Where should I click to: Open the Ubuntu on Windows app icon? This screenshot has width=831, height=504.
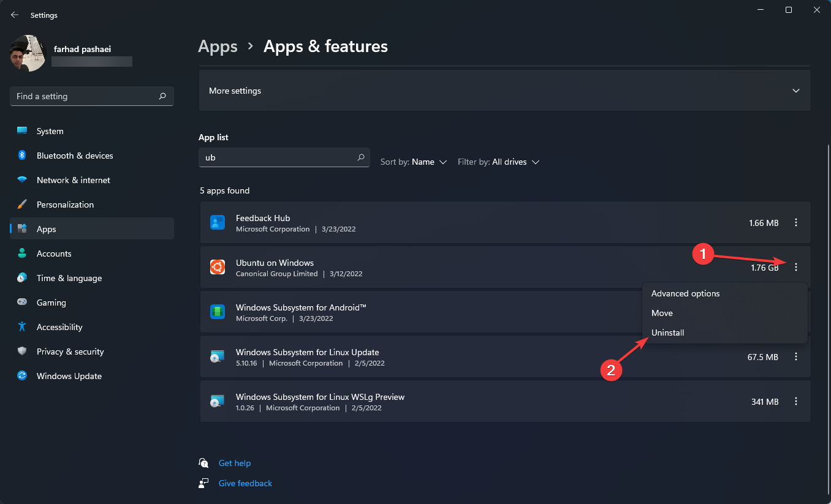tap(218, 267)
